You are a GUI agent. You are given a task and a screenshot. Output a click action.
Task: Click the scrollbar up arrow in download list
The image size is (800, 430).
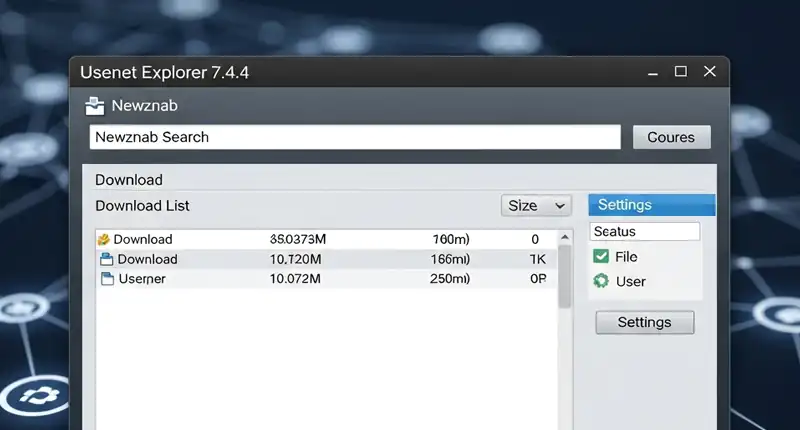(564, 237)
